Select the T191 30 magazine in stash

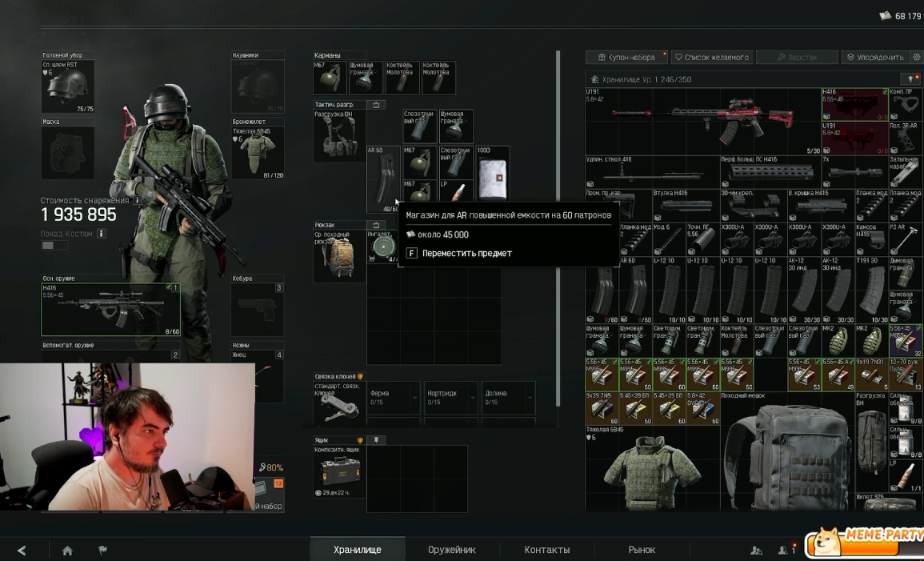872,290
